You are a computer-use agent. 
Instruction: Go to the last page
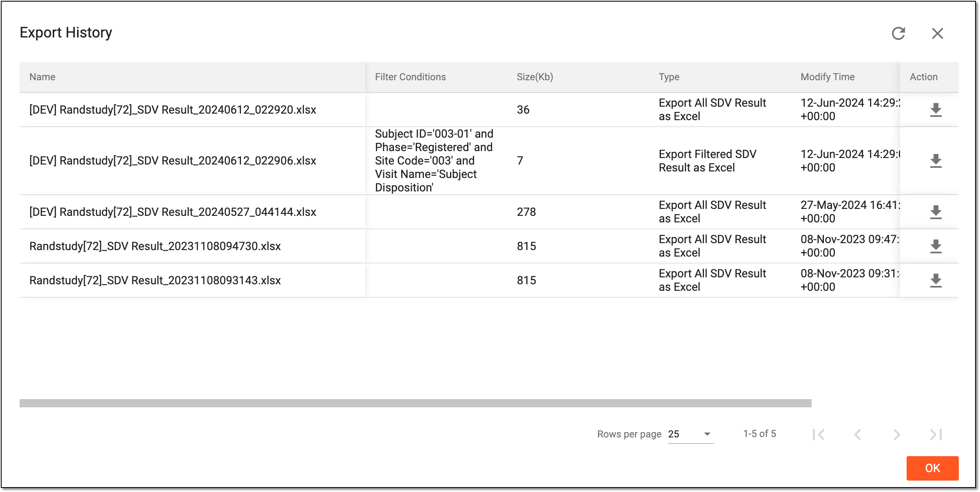[936, 435]
